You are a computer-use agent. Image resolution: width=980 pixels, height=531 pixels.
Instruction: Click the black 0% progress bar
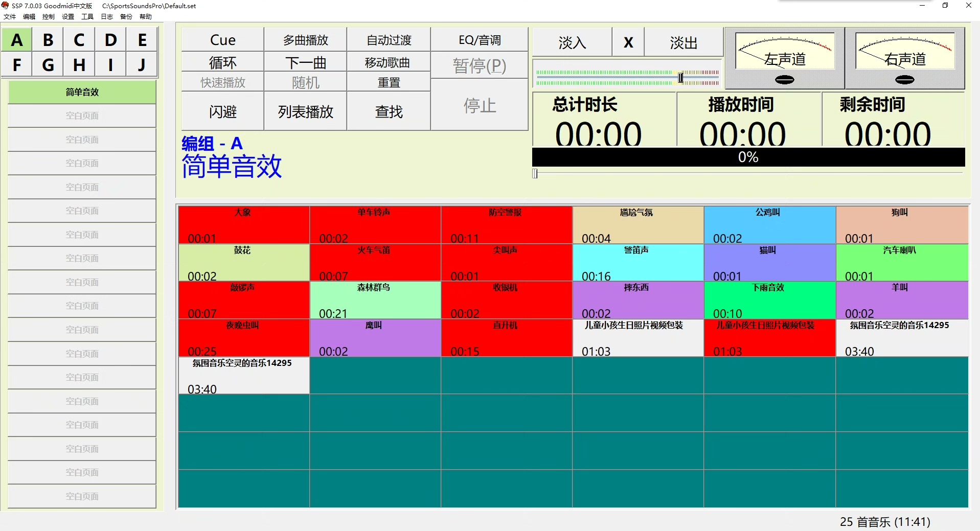click(x=748, y=157)
